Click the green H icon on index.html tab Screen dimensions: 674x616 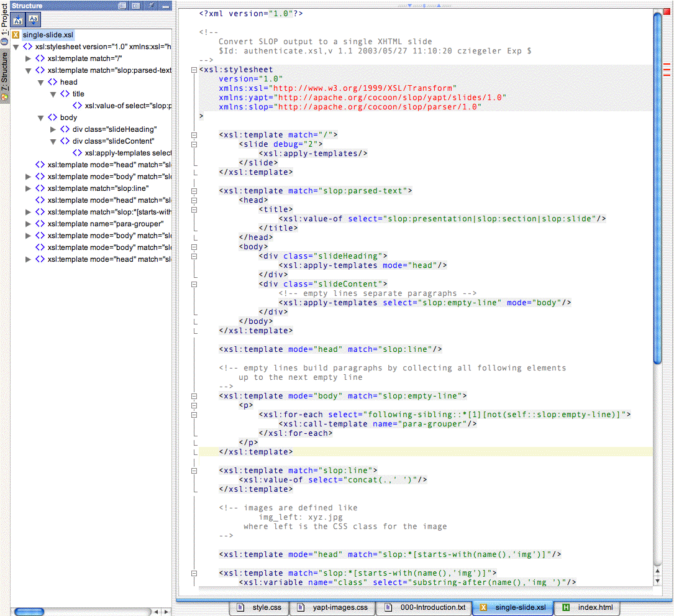[x=566, y=607]
